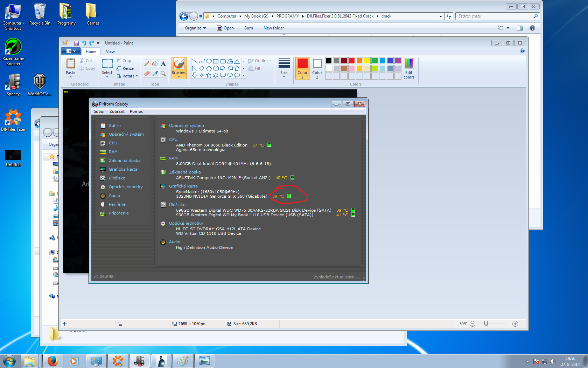Select the Magnifier tool in Paint

(x=163, y=73)
